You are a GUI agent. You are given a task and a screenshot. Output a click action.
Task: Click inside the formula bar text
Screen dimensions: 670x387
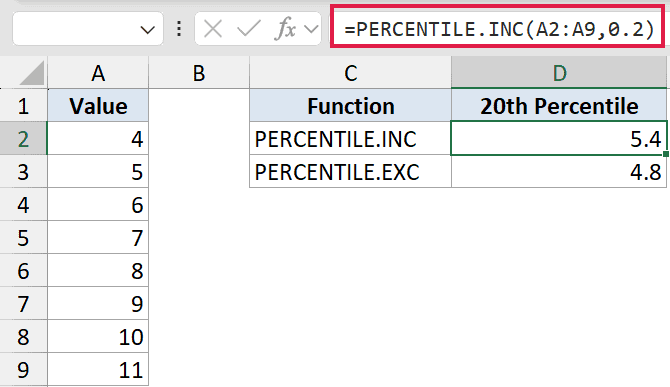(498, 29)
